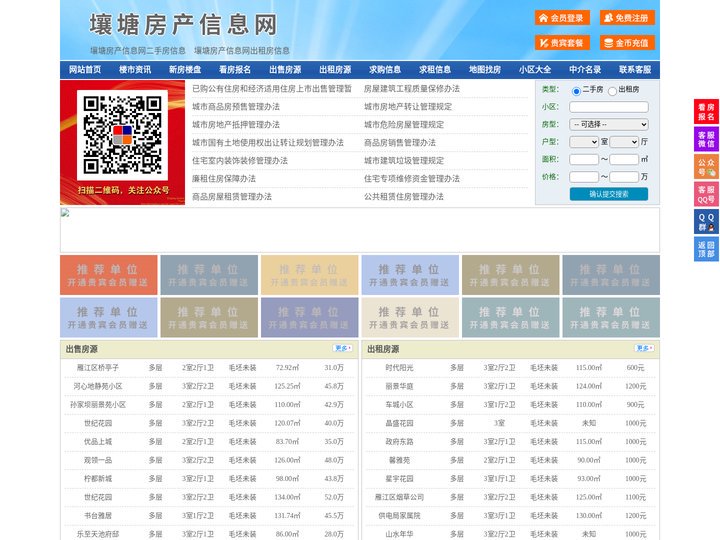Select the 二手房 radio button
The image size is (720, 540).
tap(576, 91)
